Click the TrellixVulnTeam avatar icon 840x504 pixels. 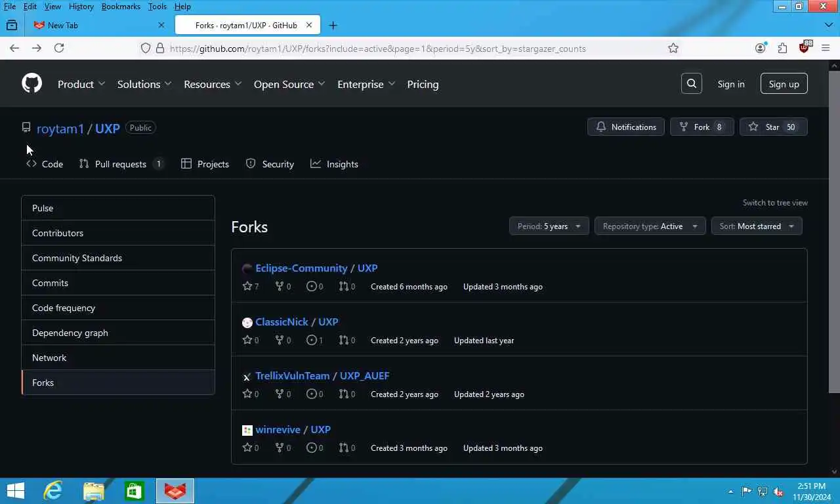[247, 376]
